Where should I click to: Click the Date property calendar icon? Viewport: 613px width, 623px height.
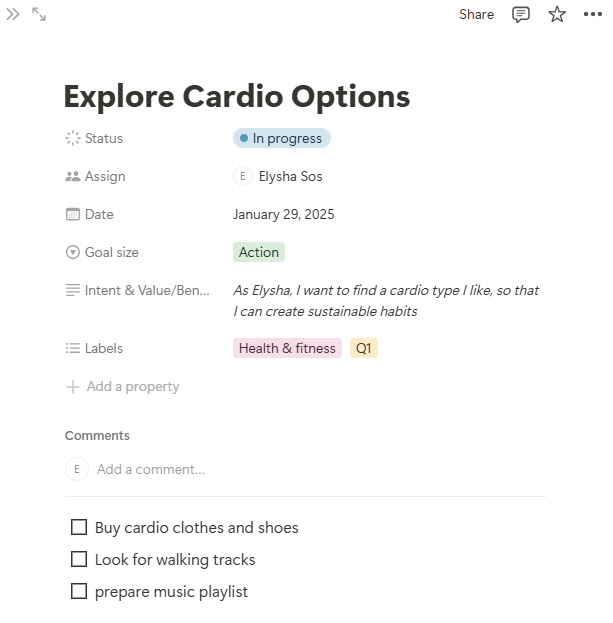point(72,214)
